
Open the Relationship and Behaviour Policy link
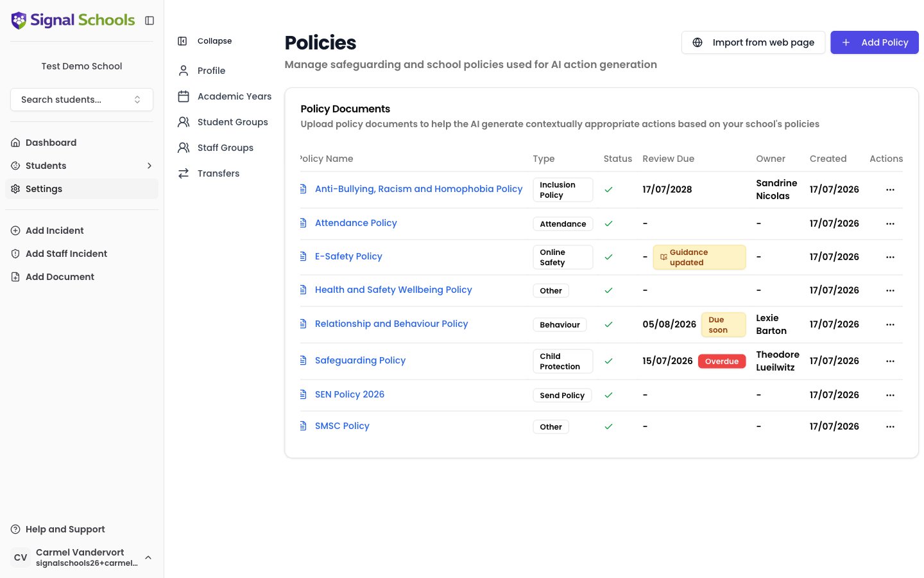pyautogui.click(x=391, y=324)
